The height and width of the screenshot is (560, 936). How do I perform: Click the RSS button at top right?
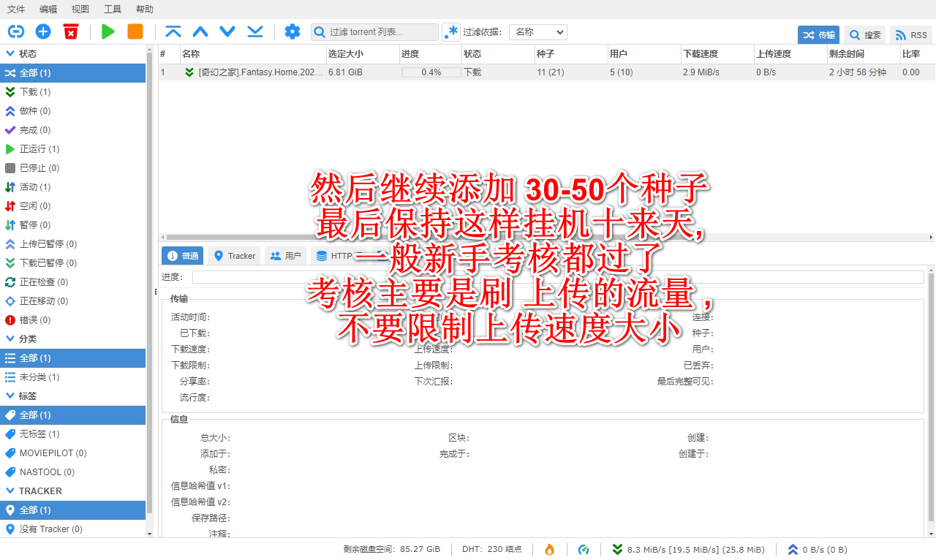[910, 34]
